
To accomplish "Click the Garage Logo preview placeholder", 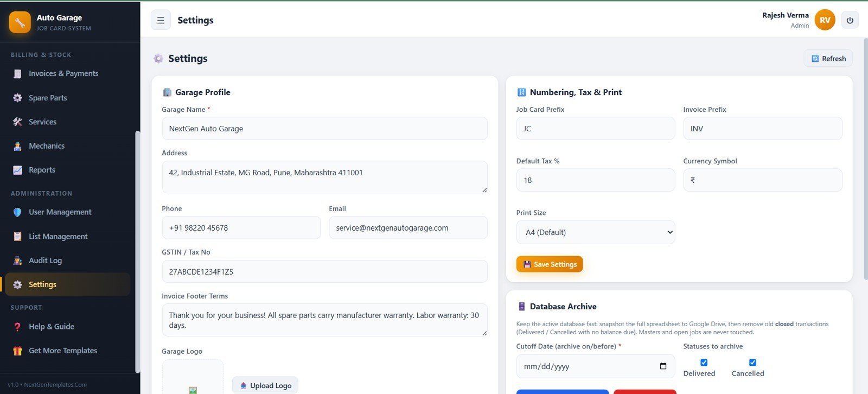I will [x=193, y=377].
